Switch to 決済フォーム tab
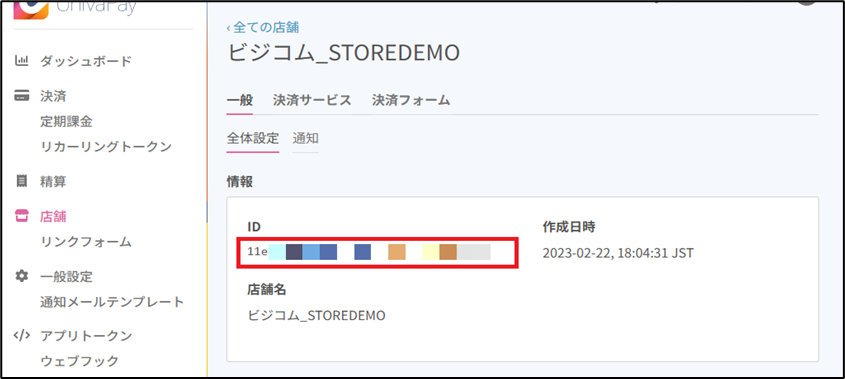 point(411,100)
